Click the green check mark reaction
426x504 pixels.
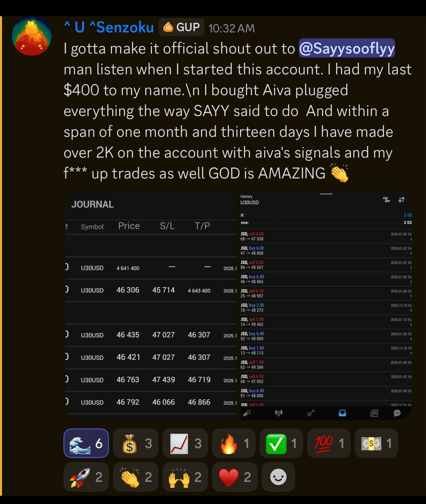[281, 443]
